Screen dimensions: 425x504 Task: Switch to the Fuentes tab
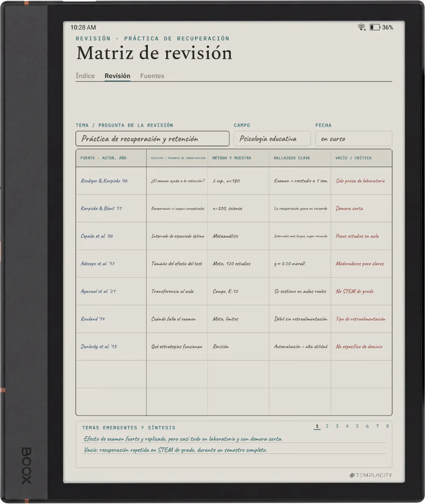coord(152,76)
